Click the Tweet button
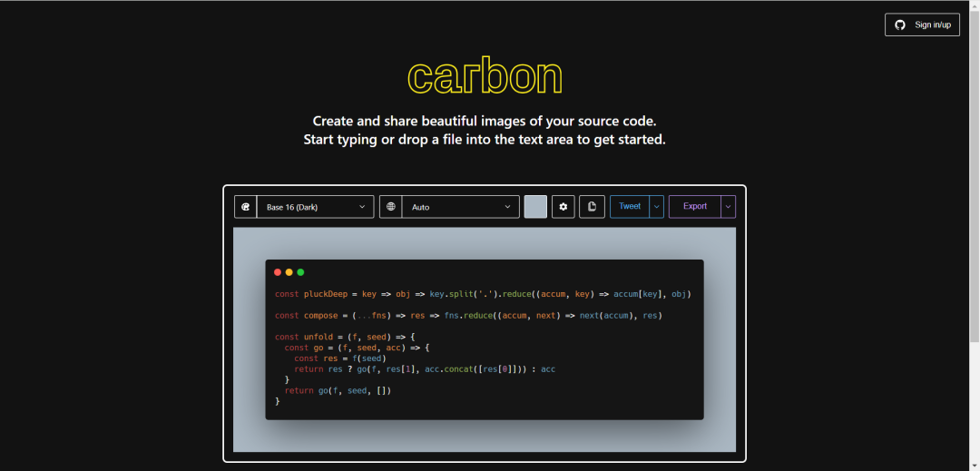 (630, 206)
